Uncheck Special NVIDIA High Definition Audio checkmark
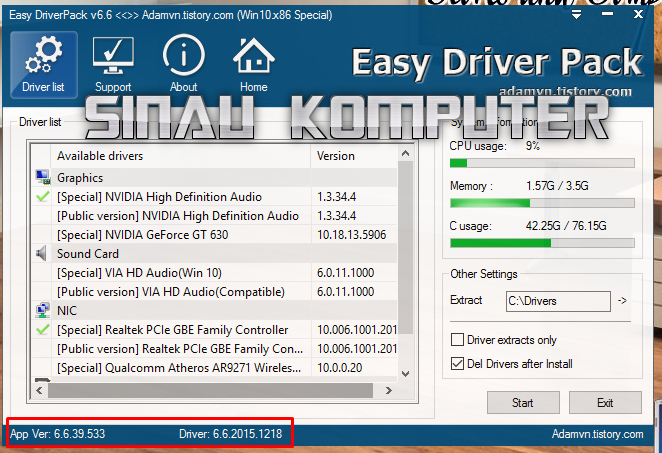This screenshot has width=662, height=453. (x=42, y=196)
